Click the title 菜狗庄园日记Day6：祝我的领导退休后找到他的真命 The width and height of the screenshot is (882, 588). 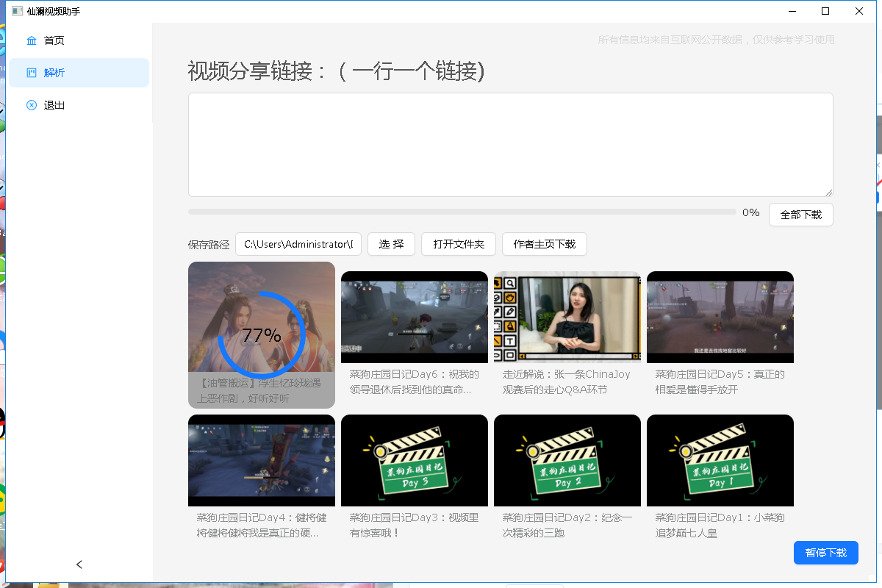click(415, 382)
